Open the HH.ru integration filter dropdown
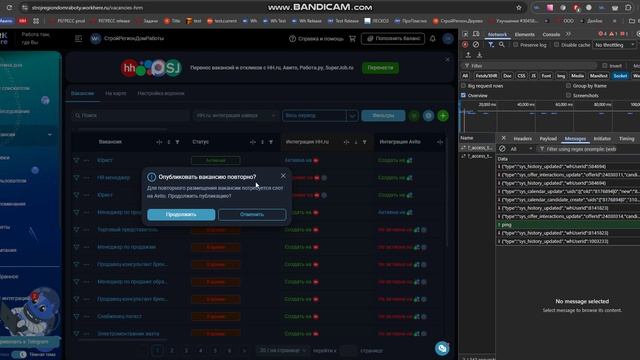 coord(235,116)
